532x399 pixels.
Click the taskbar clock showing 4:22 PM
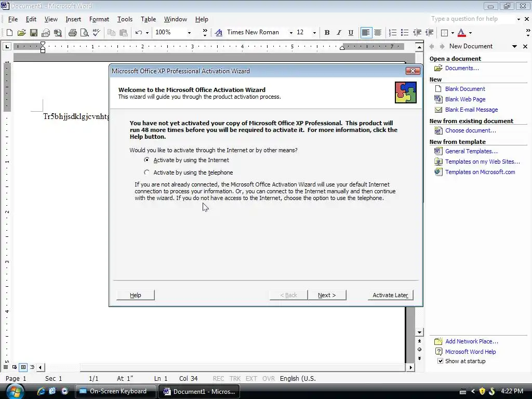coord(512,391)
